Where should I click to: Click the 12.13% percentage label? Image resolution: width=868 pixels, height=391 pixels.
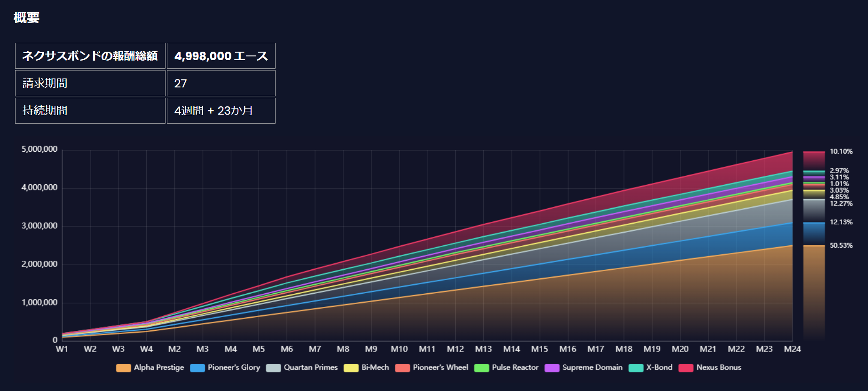[841, 222]
